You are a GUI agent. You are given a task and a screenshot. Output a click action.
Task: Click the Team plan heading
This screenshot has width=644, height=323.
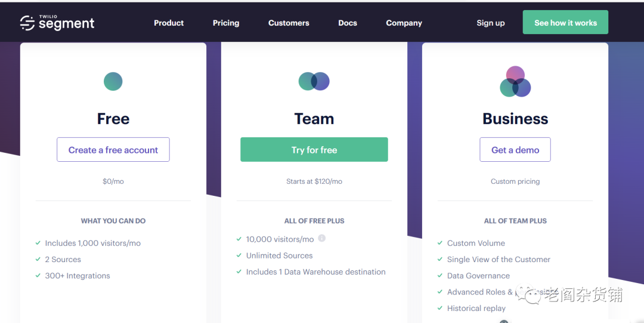tap(314, 119)
